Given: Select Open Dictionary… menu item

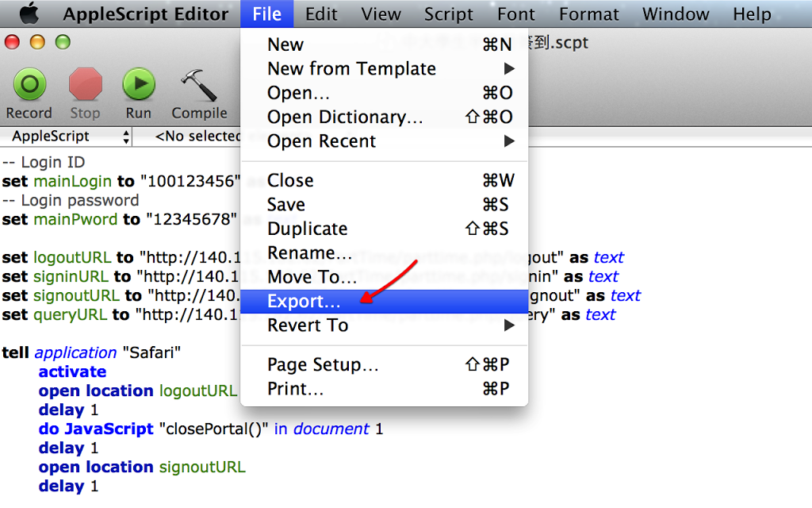Looking at the screenshot, I should pyautogui.click(x=345, y=117).
